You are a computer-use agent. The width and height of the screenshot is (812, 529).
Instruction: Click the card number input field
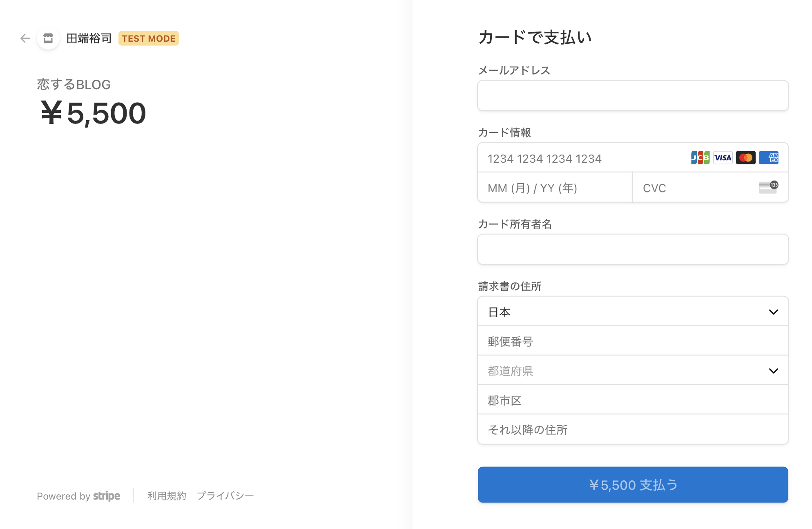tap(633, 158)
